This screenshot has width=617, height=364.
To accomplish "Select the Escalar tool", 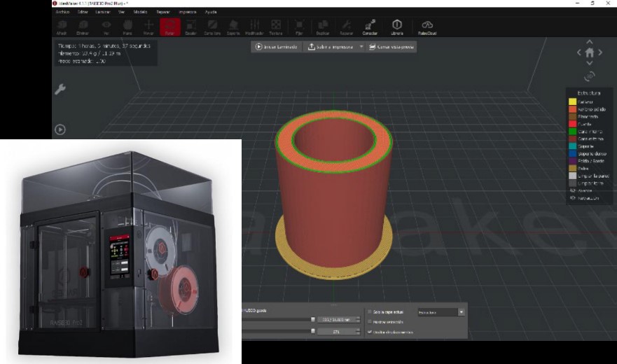I will [191, 27].
